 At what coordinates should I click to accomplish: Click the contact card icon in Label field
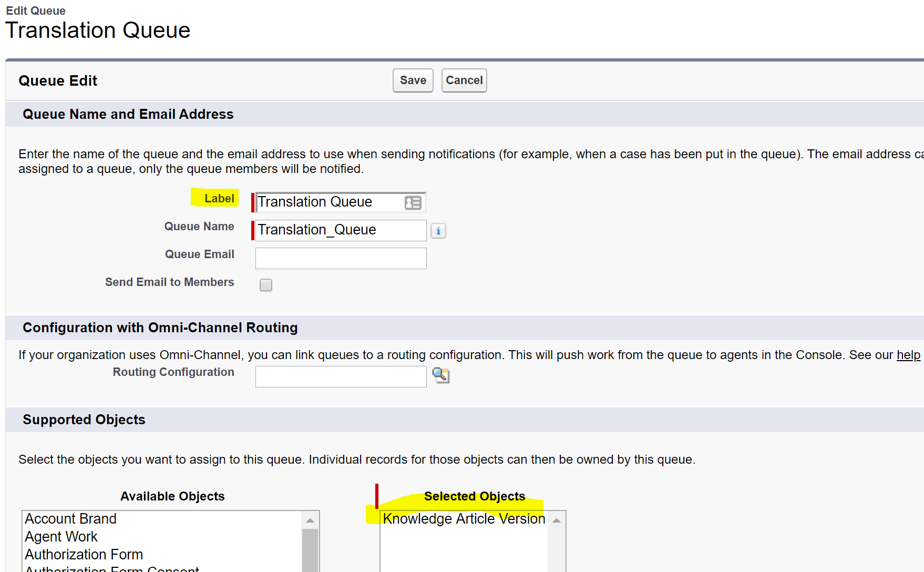click(413, 202)
